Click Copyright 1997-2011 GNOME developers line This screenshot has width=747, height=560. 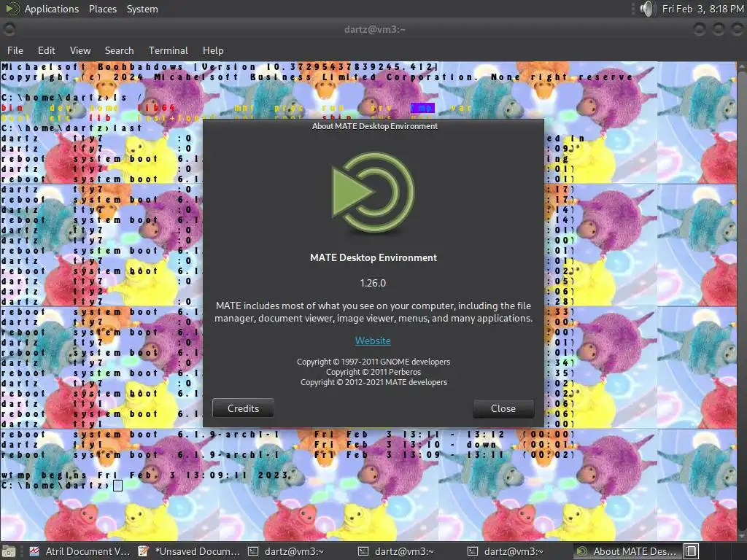(x=373, y=362)
